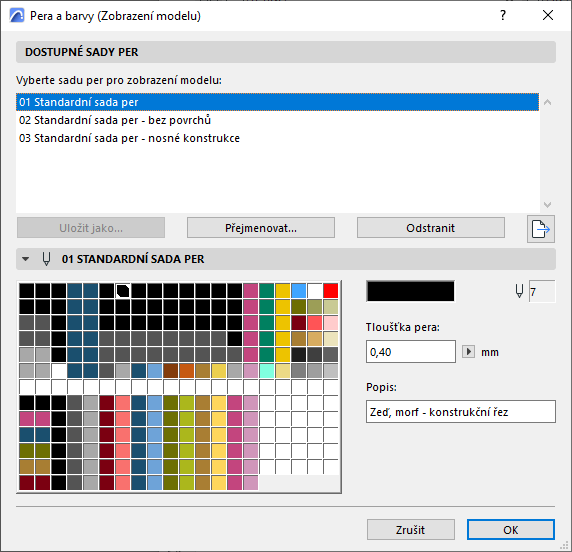Click the pen set list scroll down arrow
This screenshot has width=572, height=552.
pyautogui.click(x=547, y=204)
